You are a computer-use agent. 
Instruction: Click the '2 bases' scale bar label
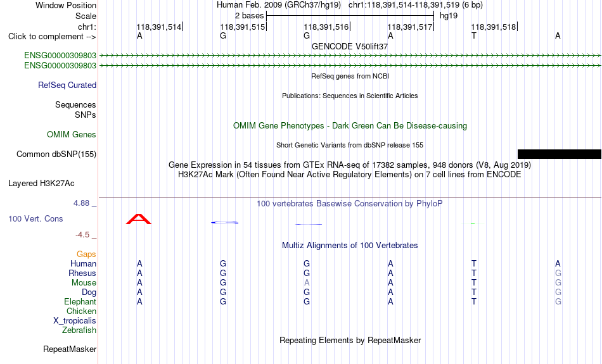249,16
